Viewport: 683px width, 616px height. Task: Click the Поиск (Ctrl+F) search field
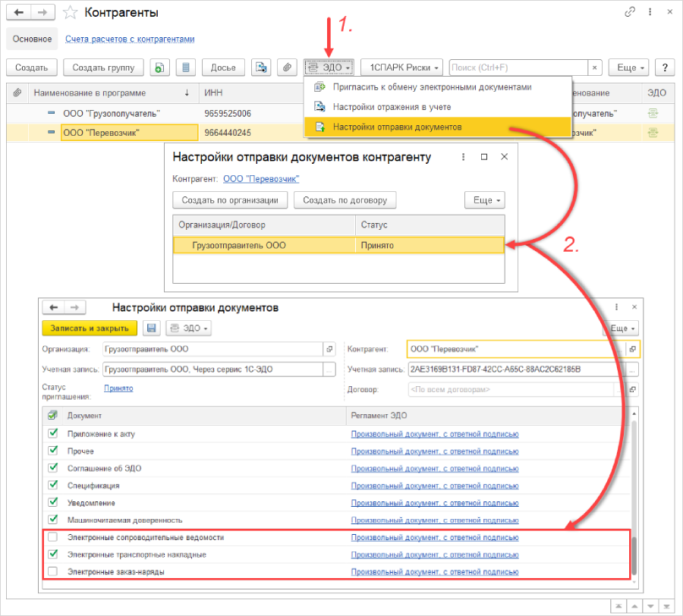click(x=518, y=68)
